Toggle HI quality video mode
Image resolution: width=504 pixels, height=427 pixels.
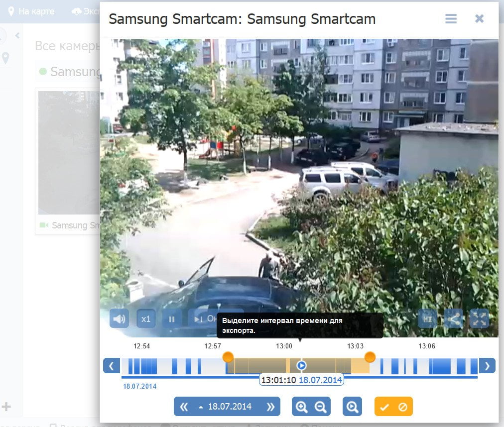click(427, 319)
